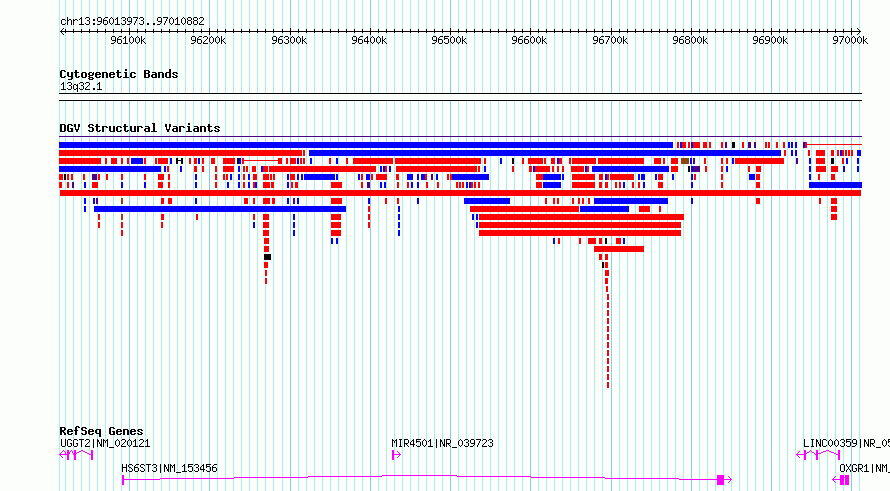Image resolution: width=890 pixels, height=491 pixels.
Task: Click the brown variant block near 96800k
Action: tap(685, 161)
